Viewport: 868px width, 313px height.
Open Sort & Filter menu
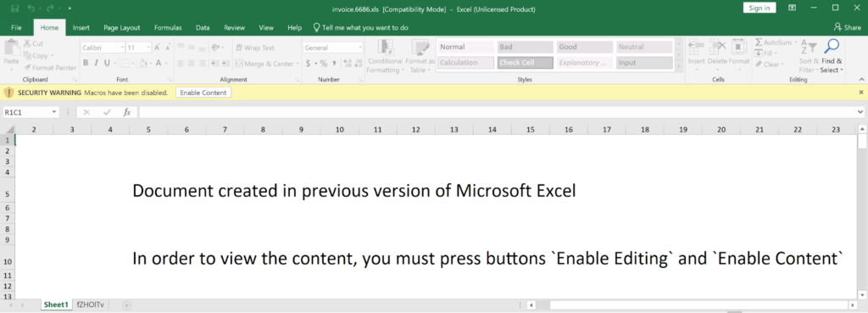pos(809,56)
